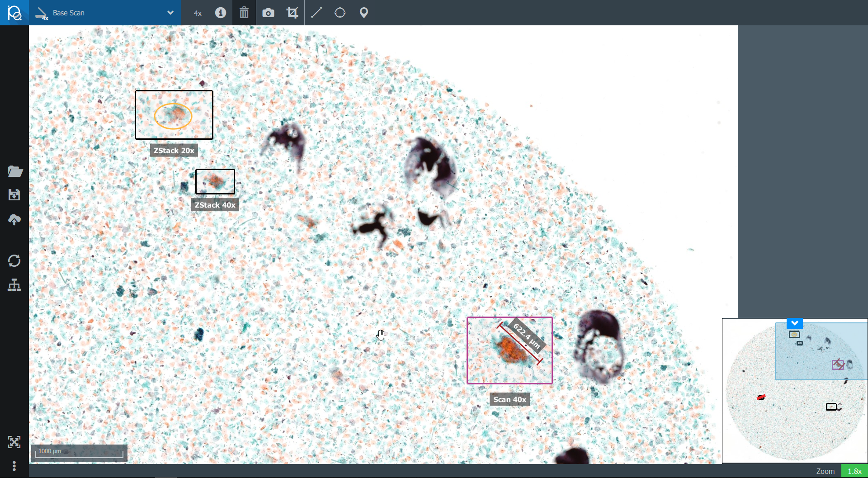
Task: Open folder icon in left sidebar
Action: click(x=15, y=171)
